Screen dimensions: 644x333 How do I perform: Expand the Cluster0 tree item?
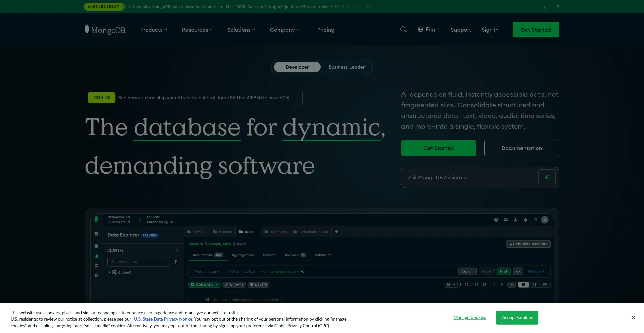[x=109, y=272]
